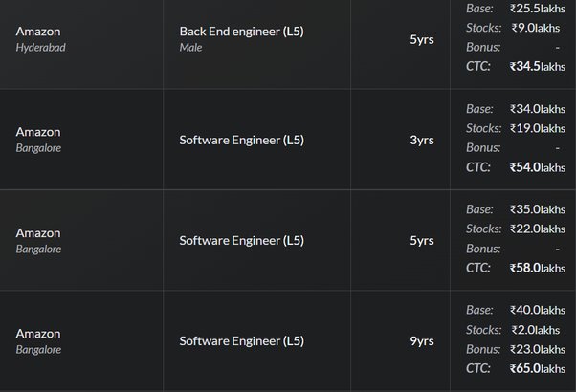Click the Bonus label in the ₹54.0lakhs row
The width and height of the screenshot is (576, 392).
pos(483,148)
